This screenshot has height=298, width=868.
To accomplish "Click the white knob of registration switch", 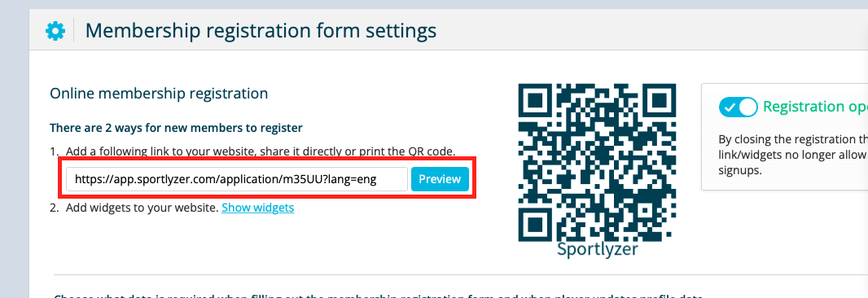I will point(747,107).
